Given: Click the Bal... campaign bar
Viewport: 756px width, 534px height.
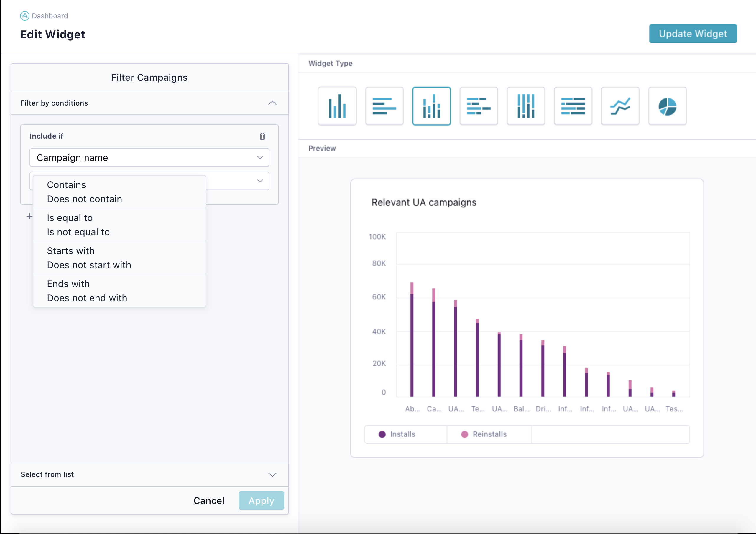Looking at the screenshot, I should coord(521,365).
